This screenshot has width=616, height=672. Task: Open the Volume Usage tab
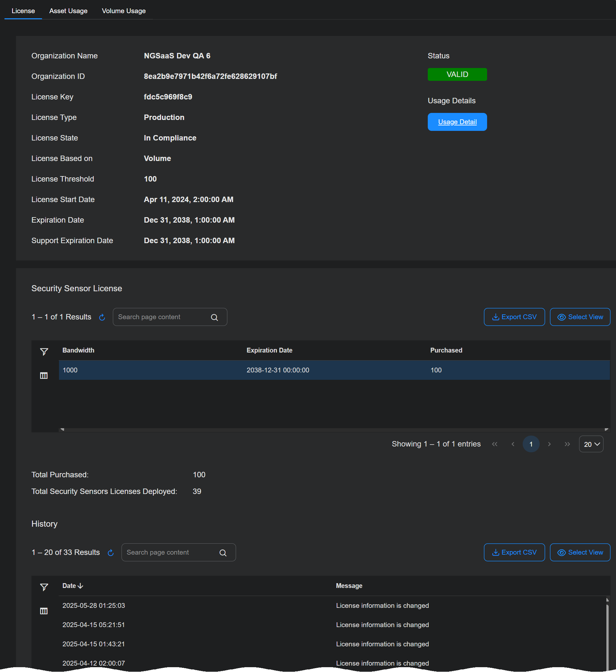click(124, 11)
